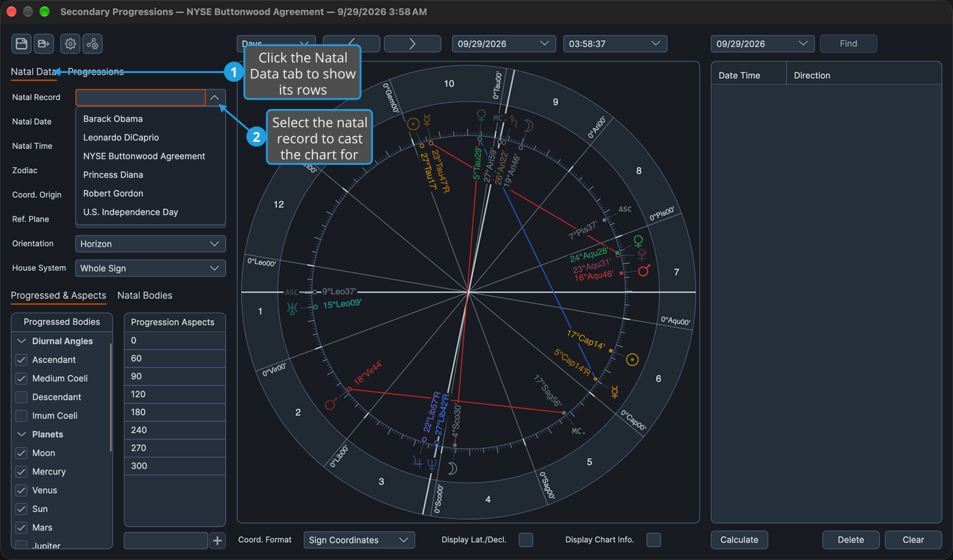Enable Display Lat./Decl. checkbox
The height and width of the screenshot is (560, 953).
(526, 540)
